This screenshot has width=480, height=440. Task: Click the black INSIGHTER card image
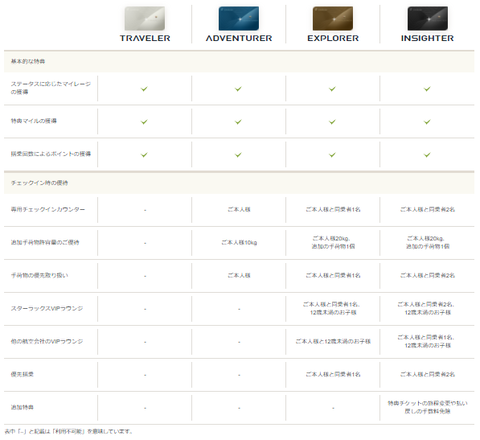click(427, 18)
